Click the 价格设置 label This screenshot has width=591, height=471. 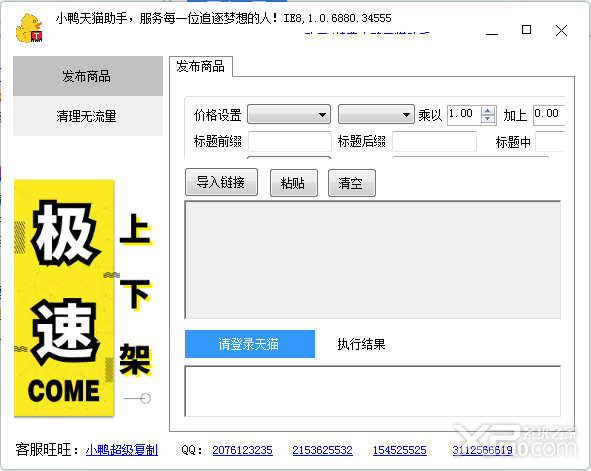click(217, 115)
